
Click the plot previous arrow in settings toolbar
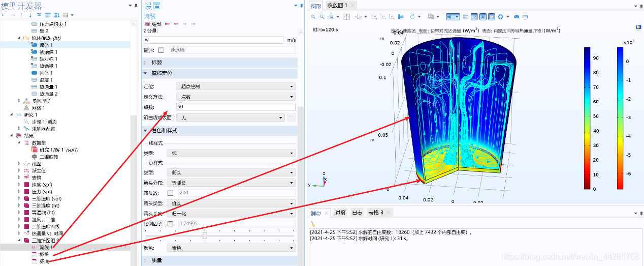click(x=176, y=24)
